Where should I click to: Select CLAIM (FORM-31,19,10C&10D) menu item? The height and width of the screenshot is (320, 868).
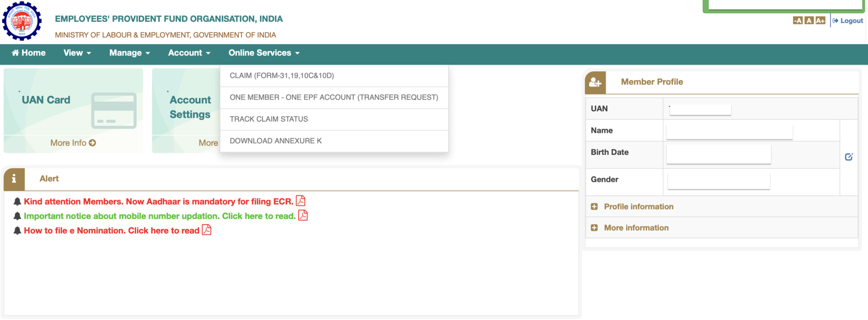click(282, 76)
